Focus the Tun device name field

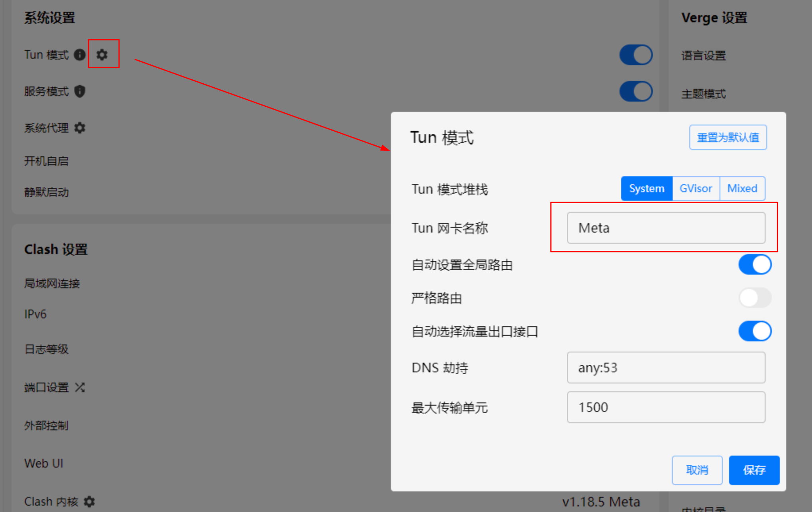[x=666, y=228]
